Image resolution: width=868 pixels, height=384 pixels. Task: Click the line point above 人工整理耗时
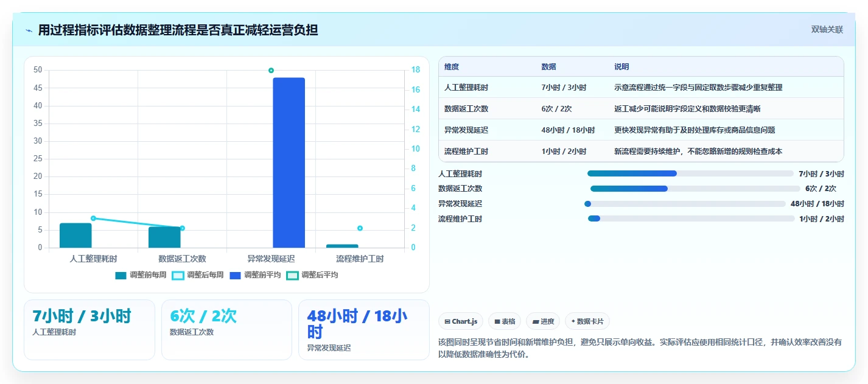tap(93, 218)
